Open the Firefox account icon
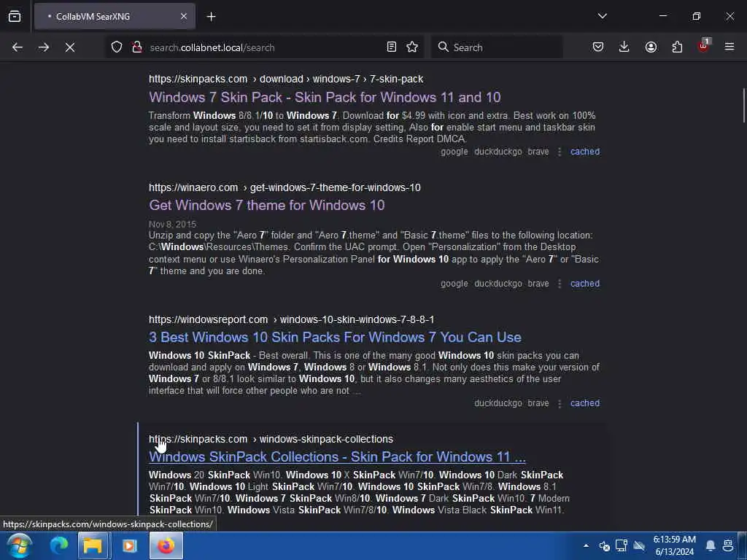 pyautogui.click(x=651, y=47)
